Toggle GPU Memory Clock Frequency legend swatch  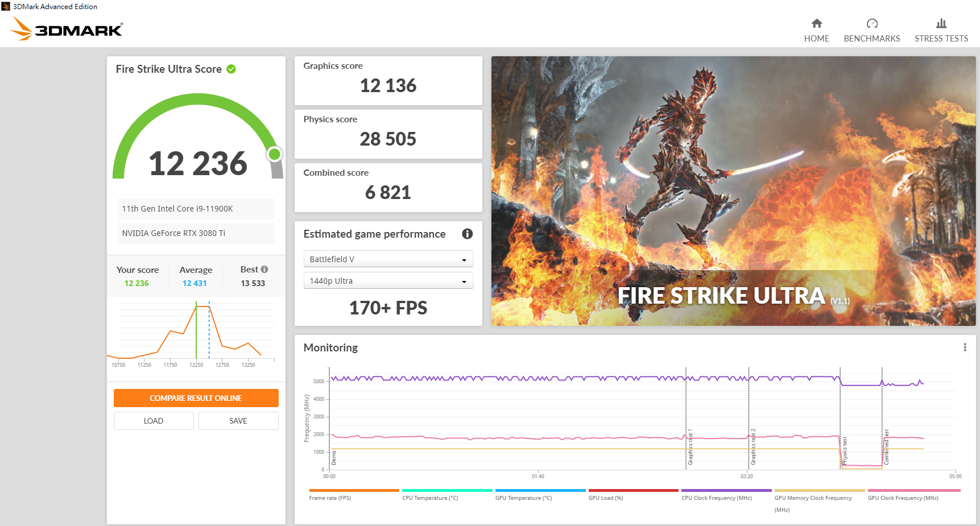coord(820,490)
